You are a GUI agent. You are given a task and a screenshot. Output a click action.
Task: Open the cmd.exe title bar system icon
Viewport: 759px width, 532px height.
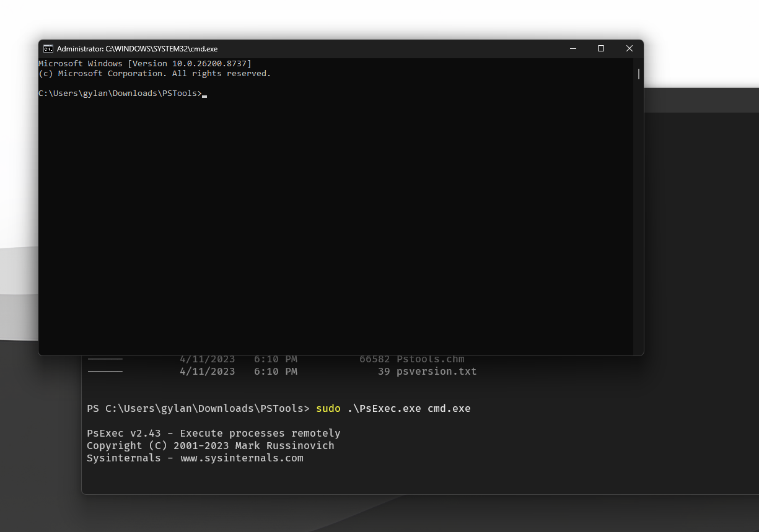tap(48, 49)
